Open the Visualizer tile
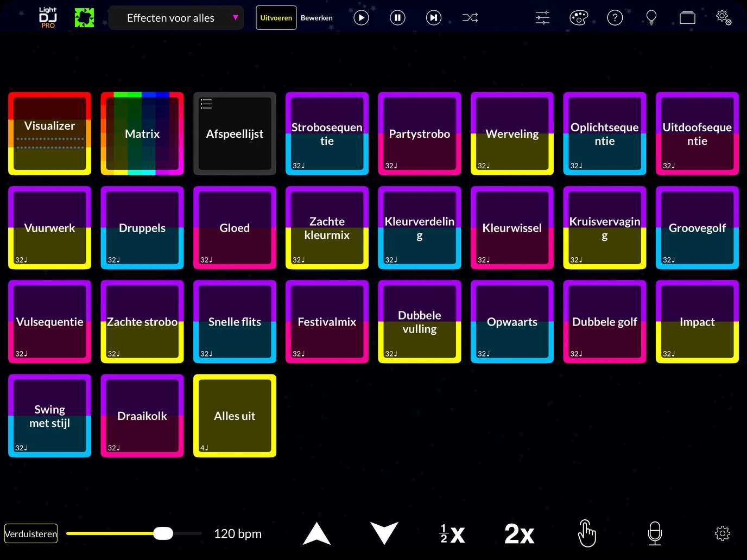Screen dimensions: 747x560 click(49, 133)
